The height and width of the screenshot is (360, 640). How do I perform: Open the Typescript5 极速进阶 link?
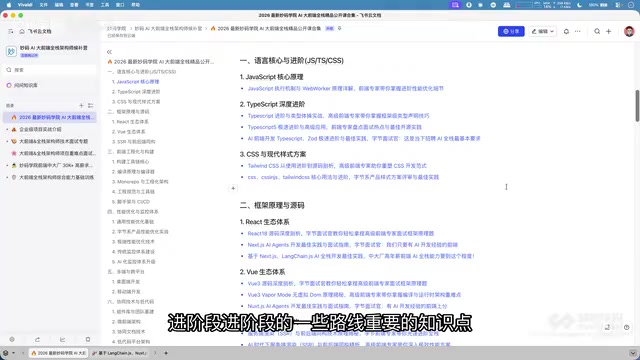(x=334, y=127)
